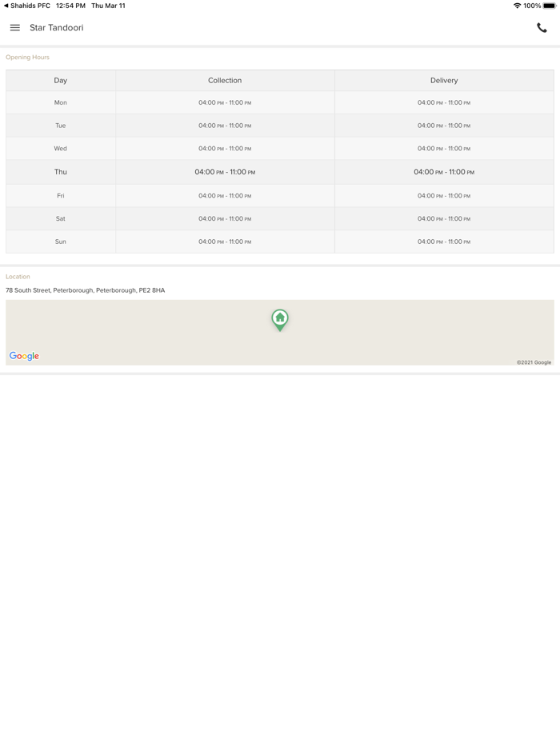Tap Thursday's delivery hours
The height and width of the screenshot is (747, 560).
pos(444,172)
